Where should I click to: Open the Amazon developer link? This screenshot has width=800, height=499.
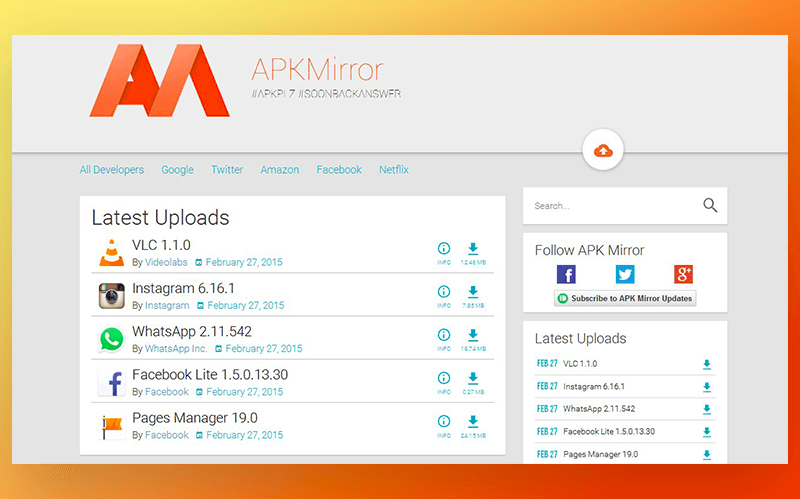coord(280,169)
